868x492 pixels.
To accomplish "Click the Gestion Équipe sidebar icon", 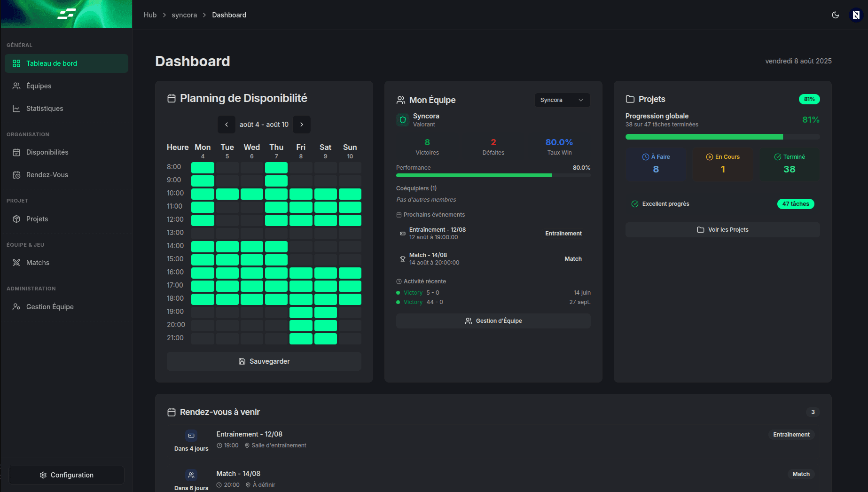I will 16,306.
